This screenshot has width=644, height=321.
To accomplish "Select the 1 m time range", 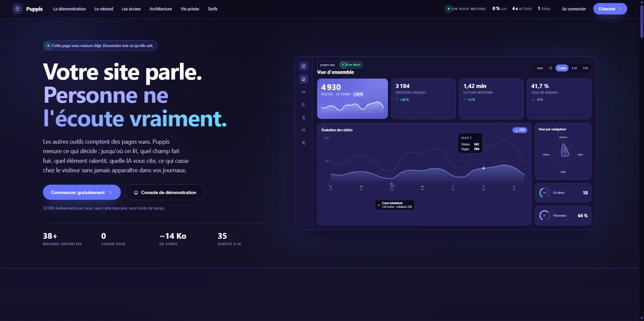I will pos(574,68).
